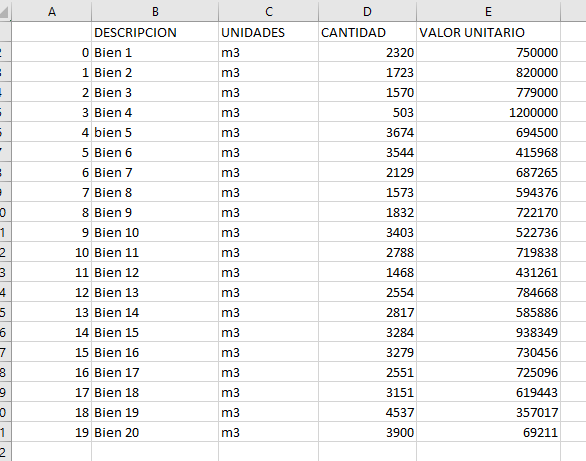
Task: Click unit value 820000
Action: pos(488,72)
